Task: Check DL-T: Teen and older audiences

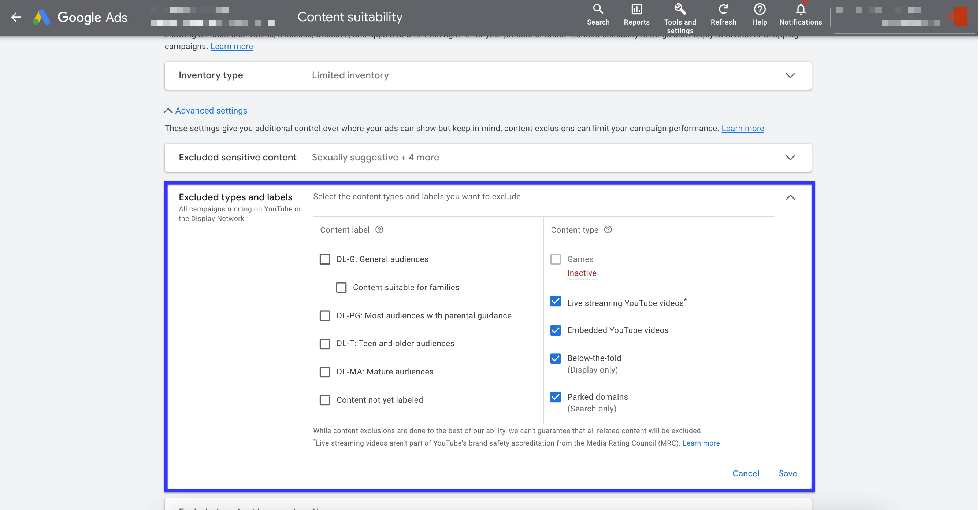Action: click(x=324, y=344)
